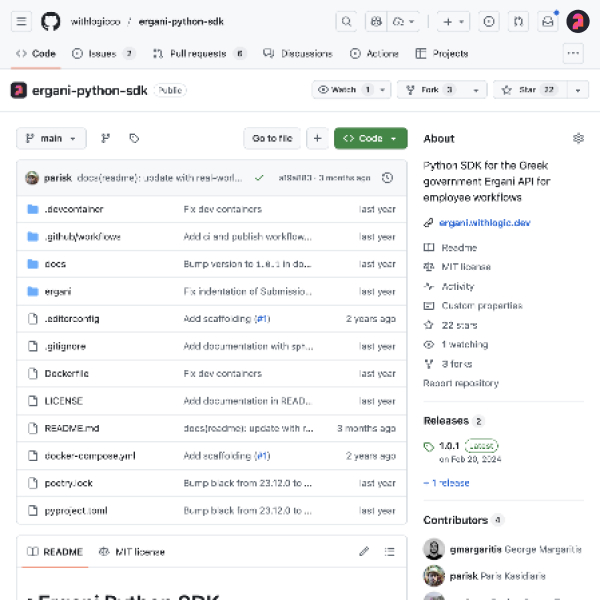Expand the Watch options dropdown arrow
This screenshot has width=600, height=600.
[382, 90]
